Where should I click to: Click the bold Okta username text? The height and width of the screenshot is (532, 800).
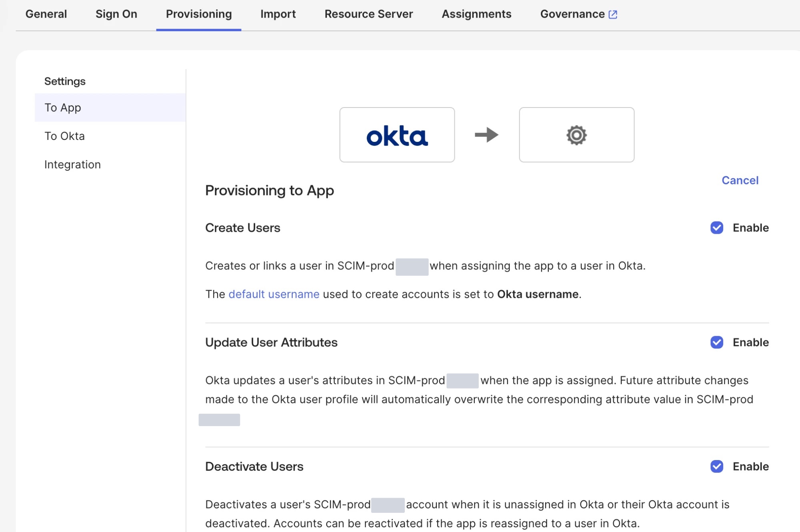pyautogui.click(x=538, y=294)
